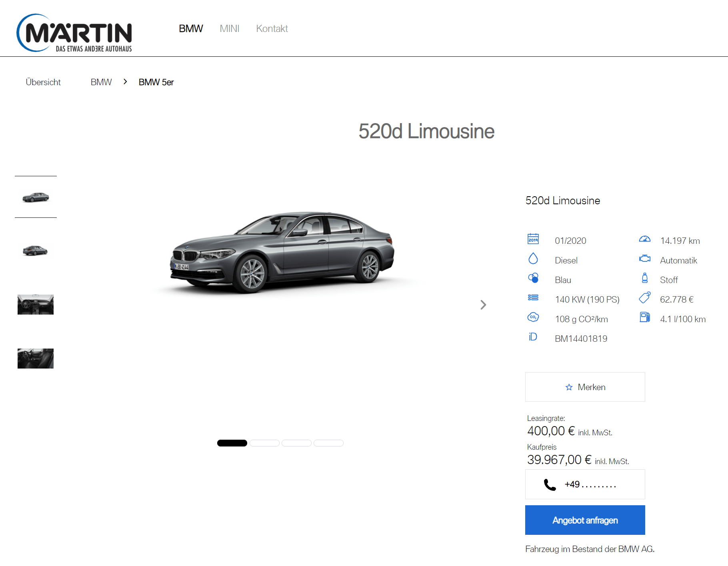
Task: Click the speedometer mileage icon
Action: [x=645, y=239]
